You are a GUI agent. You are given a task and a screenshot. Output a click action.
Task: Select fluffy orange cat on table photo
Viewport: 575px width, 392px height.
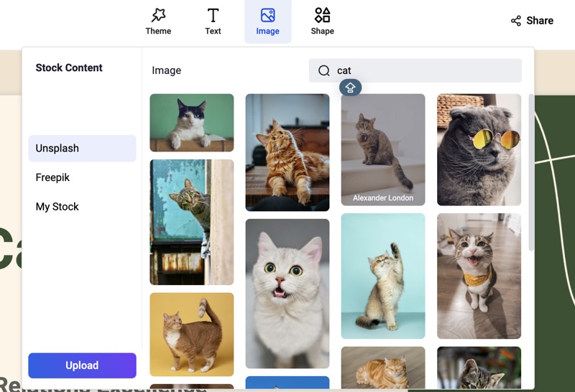[x=287, y=152]
